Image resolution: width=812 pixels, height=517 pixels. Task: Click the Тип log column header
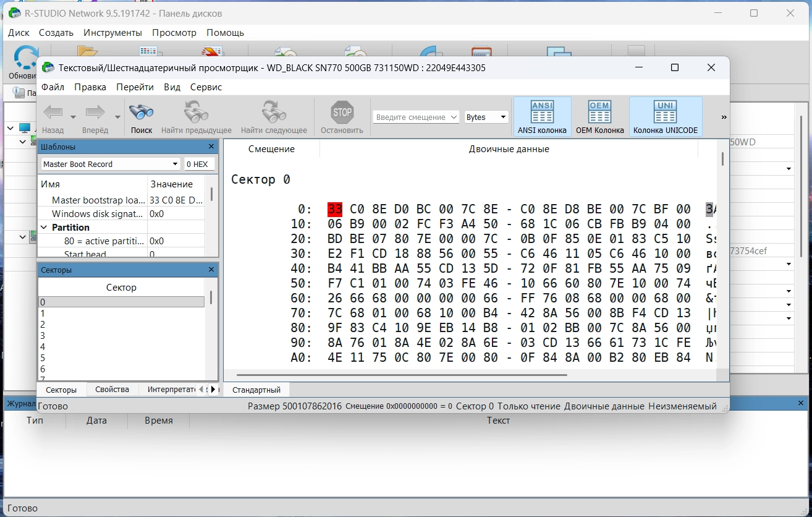coord(35,421)
